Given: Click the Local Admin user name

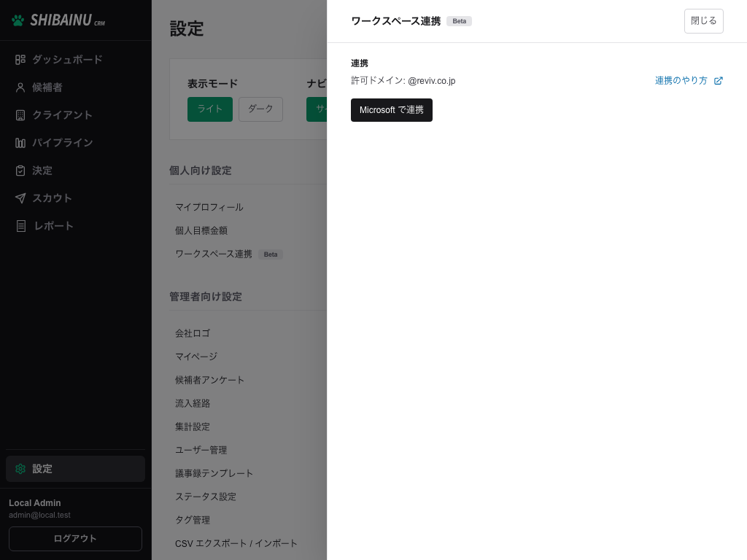Looking at the screenshot, I should pyautogui.click(x=35, y=503).
